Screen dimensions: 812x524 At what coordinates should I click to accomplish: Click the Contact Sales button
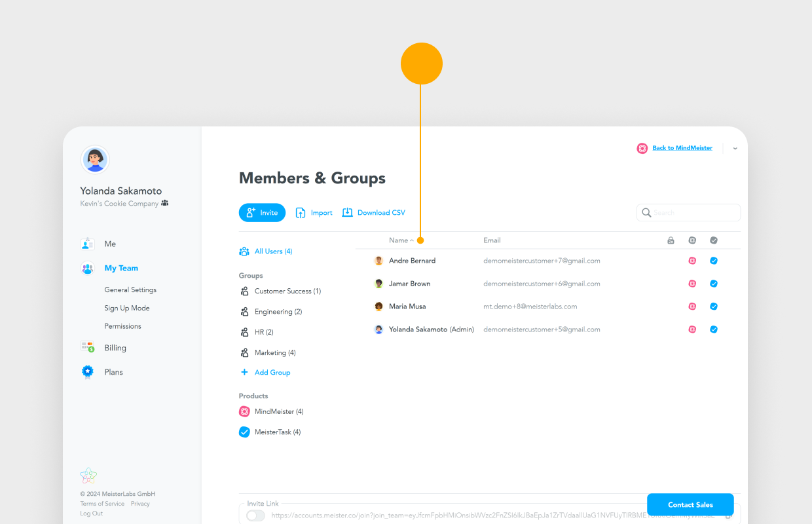[690, 504]
